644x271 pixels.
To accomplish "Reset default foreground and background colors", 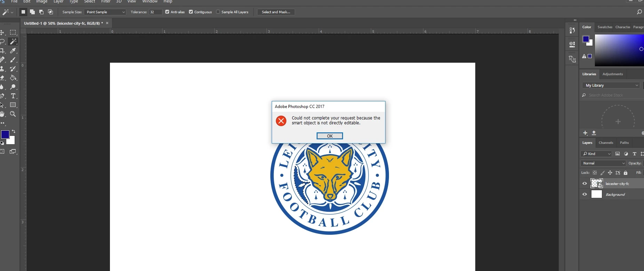I will 2,143.
